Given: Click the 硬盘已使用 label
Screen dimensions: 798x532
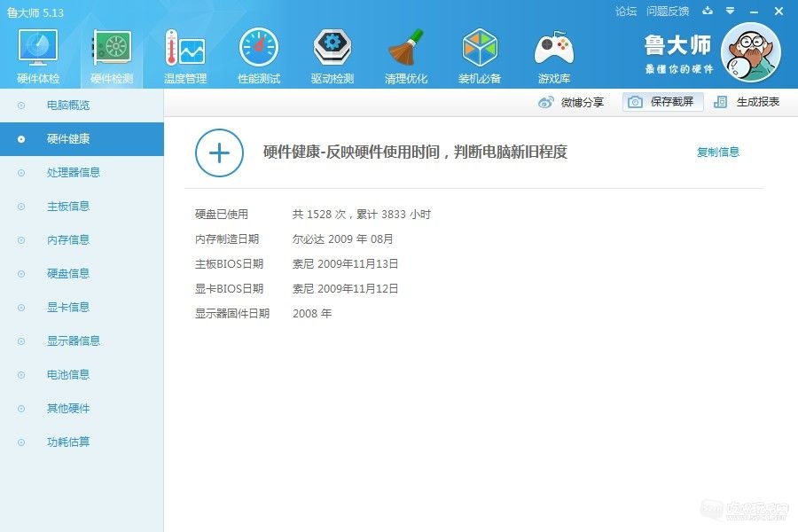Looking at the screenshot, I should [x=222, y=215].
